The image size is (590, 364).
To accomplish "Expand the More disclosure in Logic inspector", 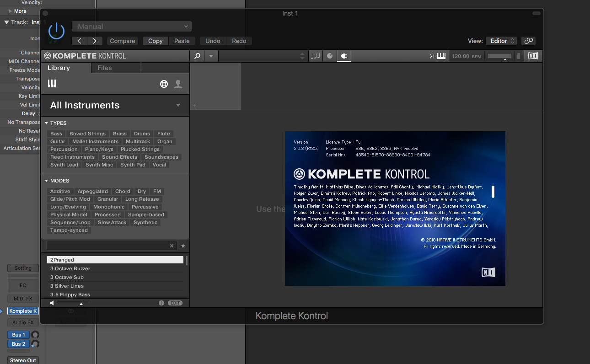I will pos(10,11).
